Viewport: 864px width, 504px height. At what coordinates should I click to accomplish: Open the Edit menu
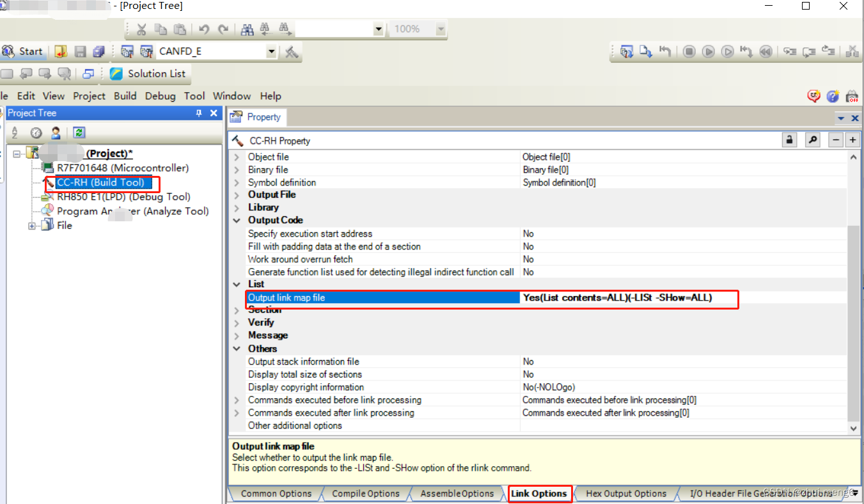[x=26, y=96]
